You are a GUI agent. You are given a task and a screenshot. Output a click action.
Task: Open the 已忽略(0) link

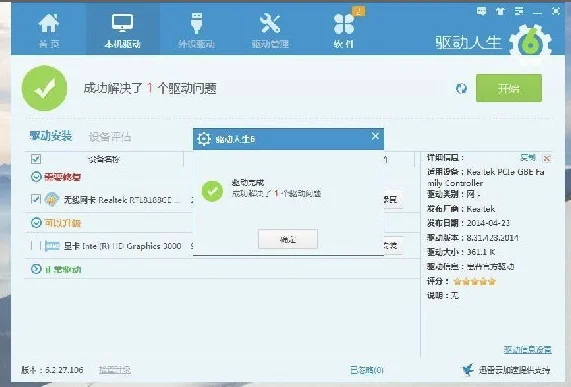point(367,370)
